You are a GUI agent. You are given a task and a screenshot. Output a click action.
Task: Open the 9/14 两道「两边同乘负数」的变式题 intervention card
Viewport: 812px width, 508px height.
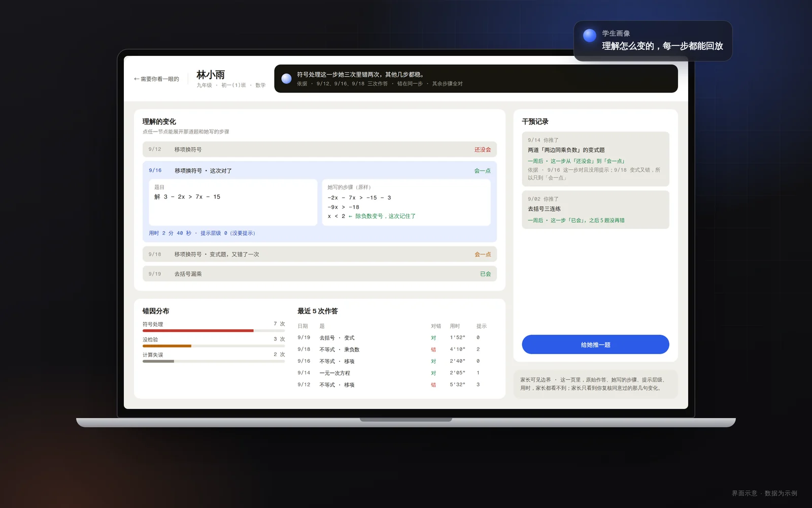(595, 159)
